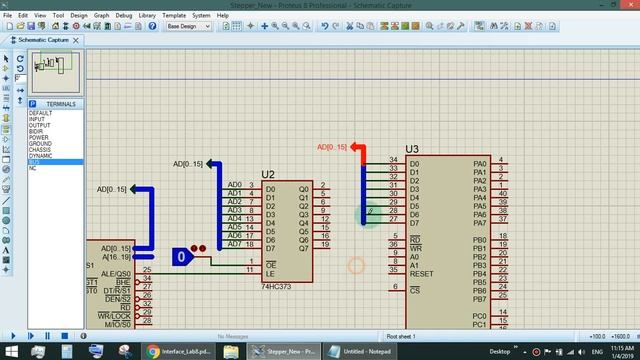Select the 2D box drawing tool
The image size is (640, 360).
pos(6,211)
